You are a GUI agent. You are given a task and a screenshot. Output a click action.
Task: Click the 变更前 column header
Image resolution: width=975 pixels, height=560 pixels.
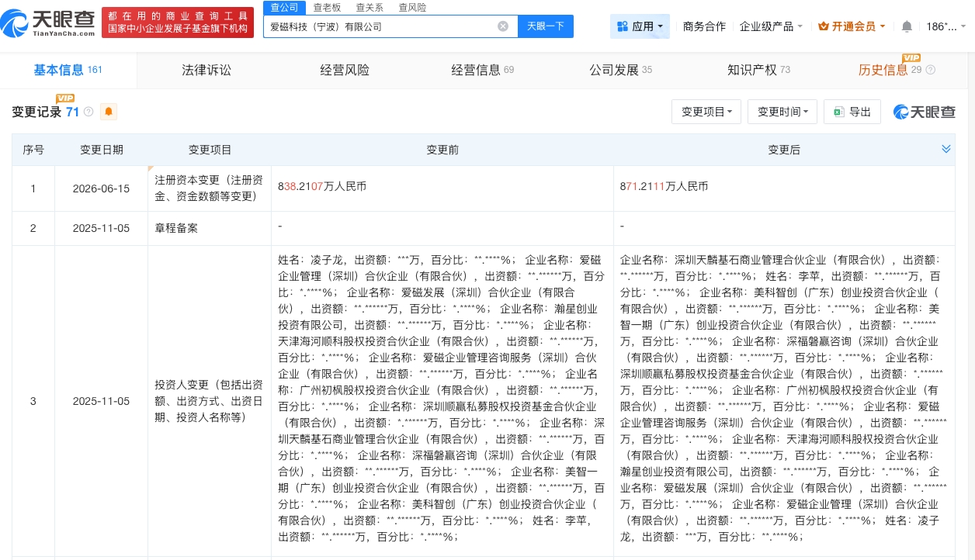[x=442, y=150]
